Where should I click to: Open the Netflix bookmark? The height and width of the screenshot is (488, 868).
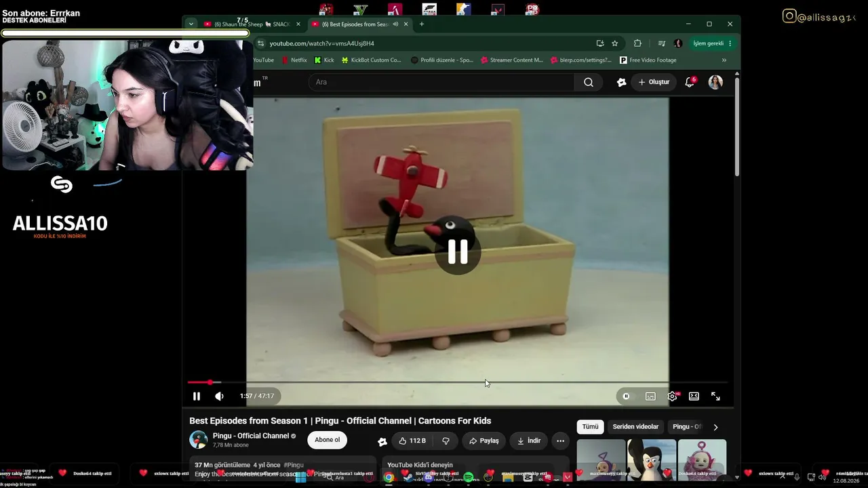coord(294,60)
